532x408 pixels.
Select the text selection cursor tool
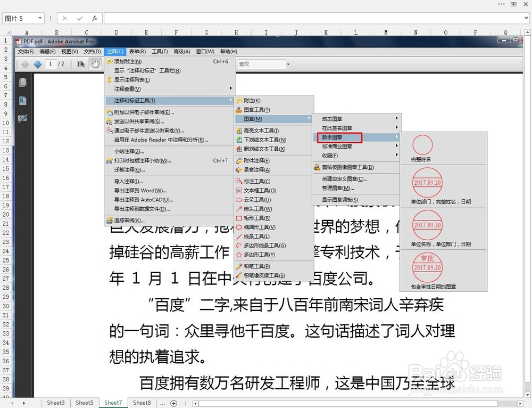pyautogui.click(x=80, y=64)
